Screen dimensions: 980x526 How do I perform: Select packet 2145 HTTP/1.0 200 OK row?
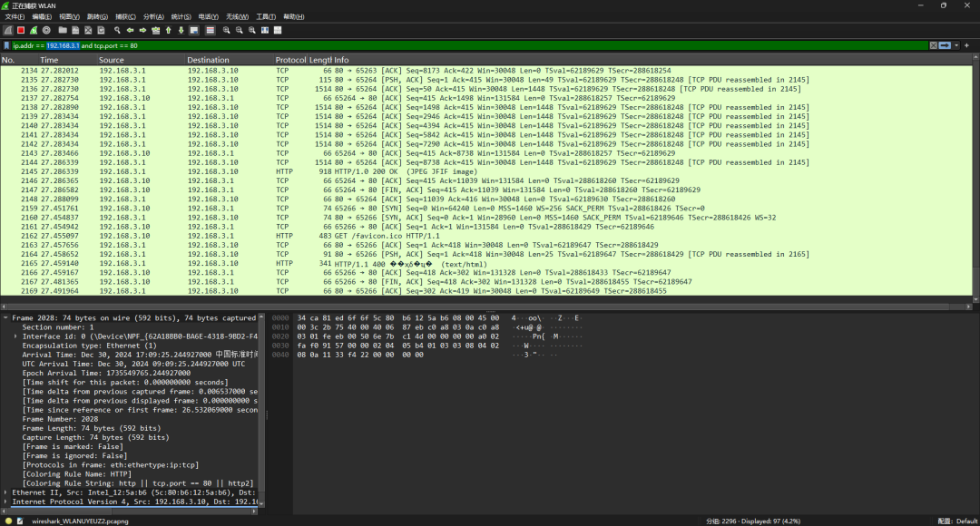[486, 171]
